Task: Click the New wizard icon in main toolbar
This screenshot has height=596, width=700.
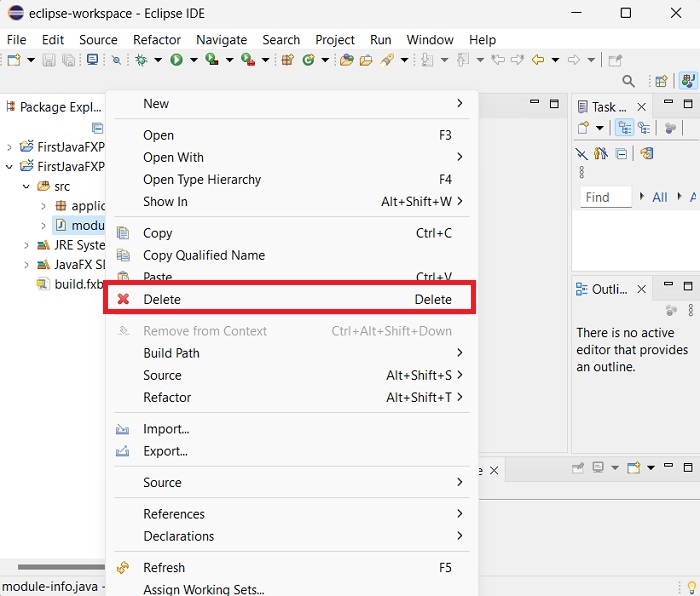Action: coord(14,60)
